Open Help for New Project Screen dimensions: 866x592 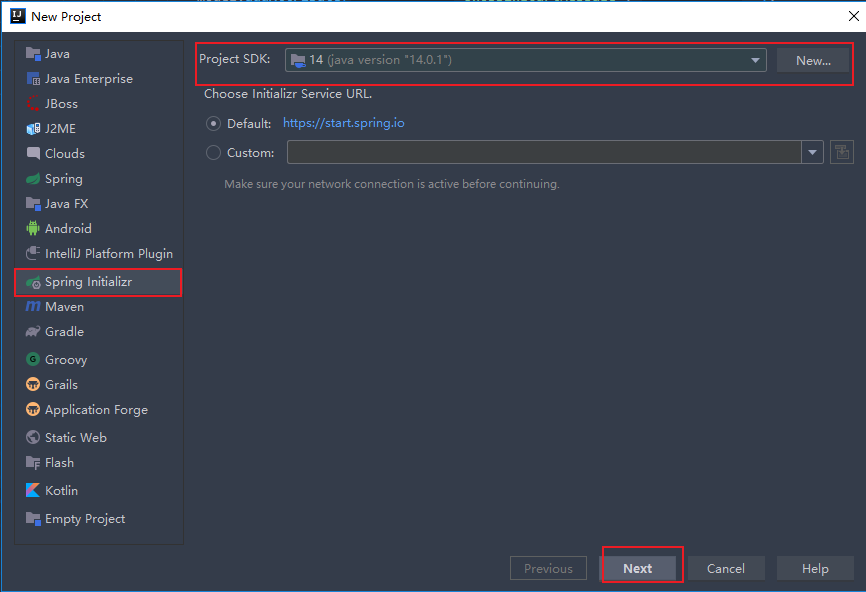click(815, 568)
